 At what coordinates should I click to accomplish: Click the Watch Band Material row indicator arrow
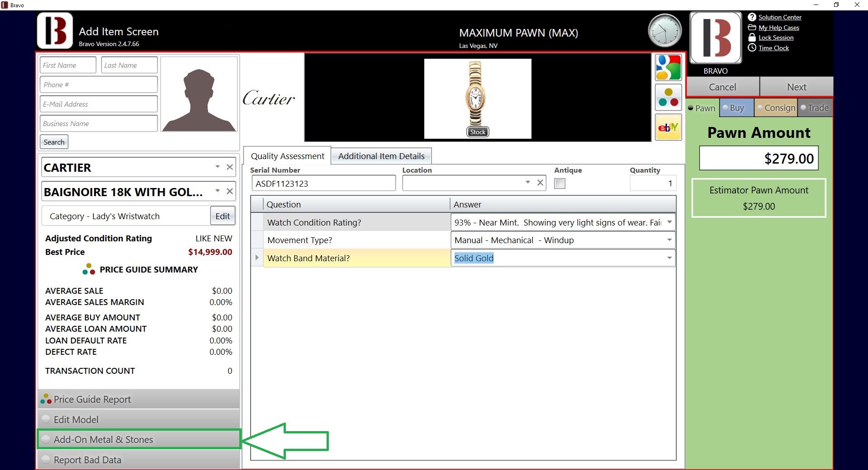[x=257, y=258]
